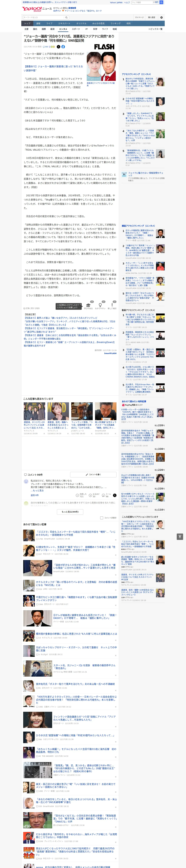Focus the ウェブ検索 field at top
This screenshot has height=868, width=186.
click(x=142, y=2)
